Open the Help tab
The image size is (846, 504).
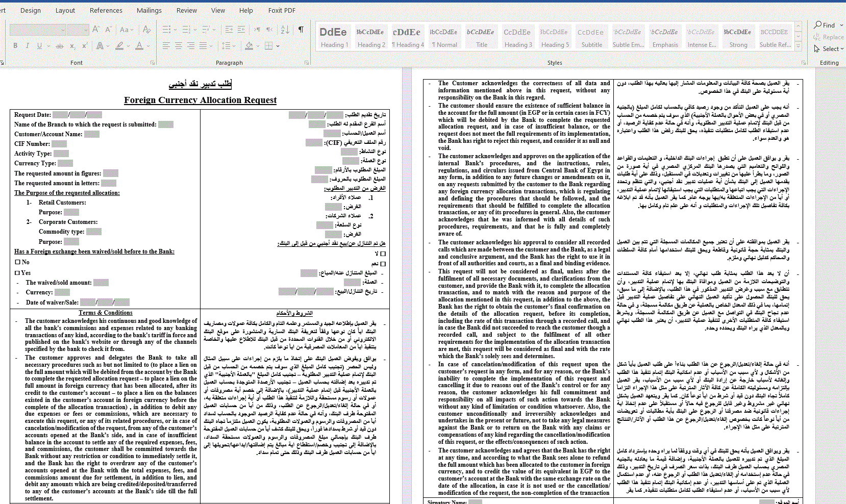tap(246, 10)
